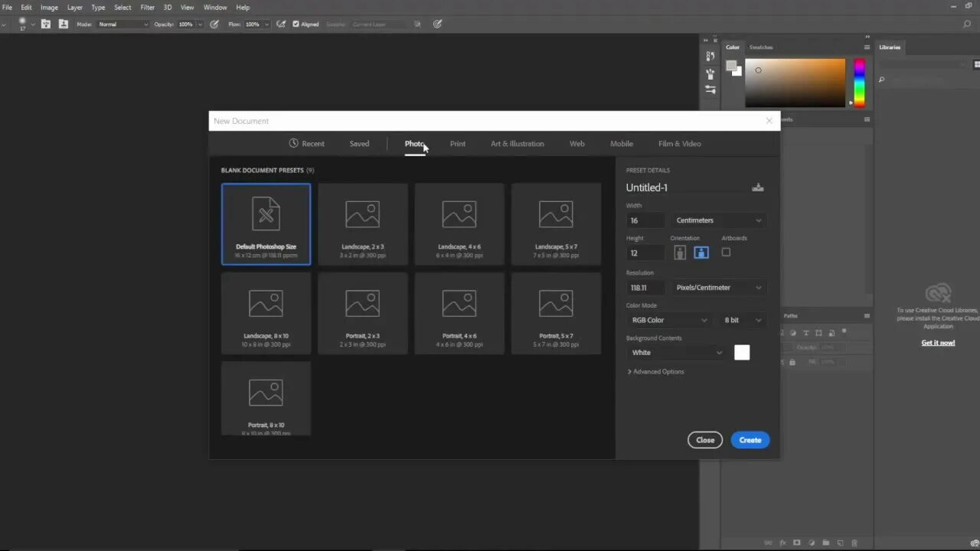Viewport: 980px width, 551px height.
Task: Select Landscape, 2 x 3 preset
Action: 363,223
